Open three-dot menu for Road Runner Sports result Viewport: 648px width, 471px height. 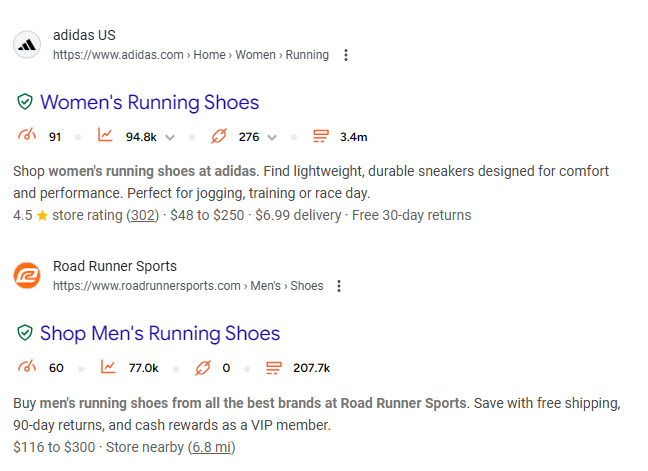click(x=339, y=286)
